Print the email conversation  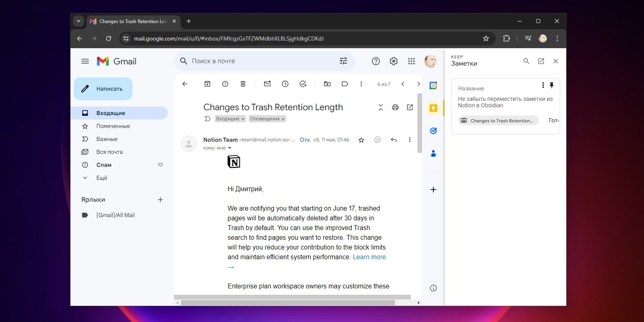coord(395,107)
